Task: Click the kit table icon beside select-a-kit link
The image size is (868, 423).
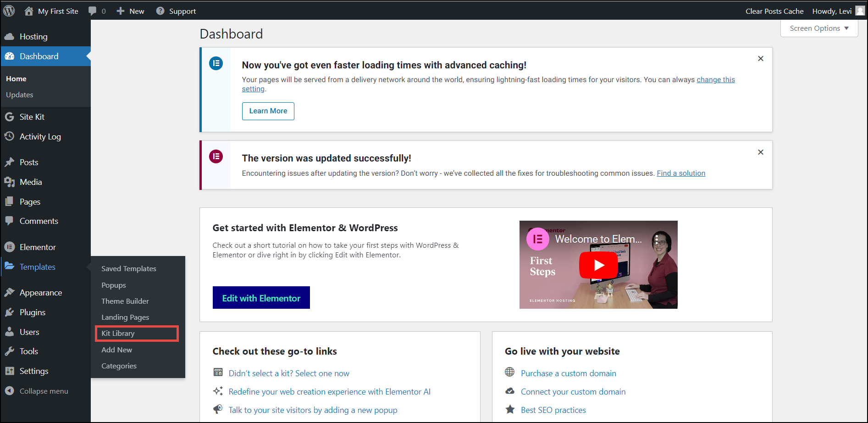Action: (x=218, y=372)
